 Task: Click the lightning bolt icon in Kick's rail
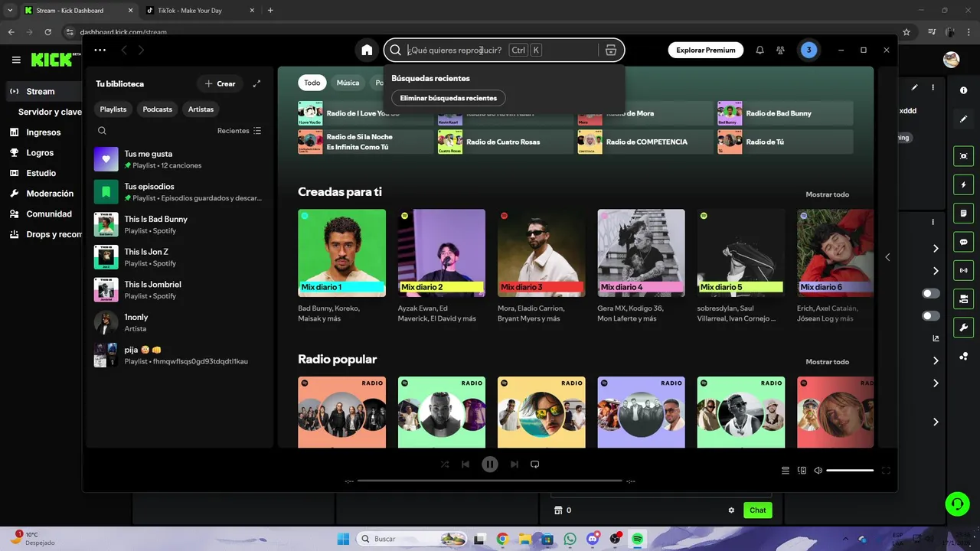(x=963, y=185)
